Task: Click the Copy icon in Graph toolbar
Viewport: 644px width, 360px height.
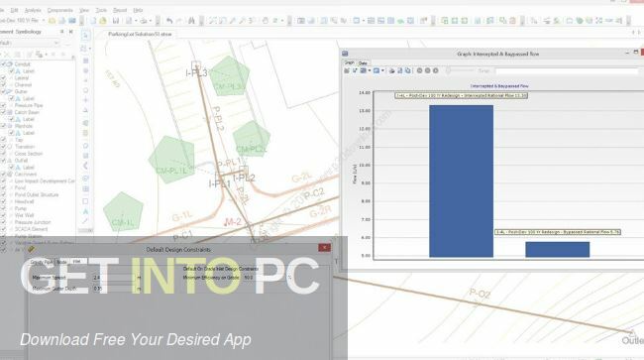Action: coord(407,70)
